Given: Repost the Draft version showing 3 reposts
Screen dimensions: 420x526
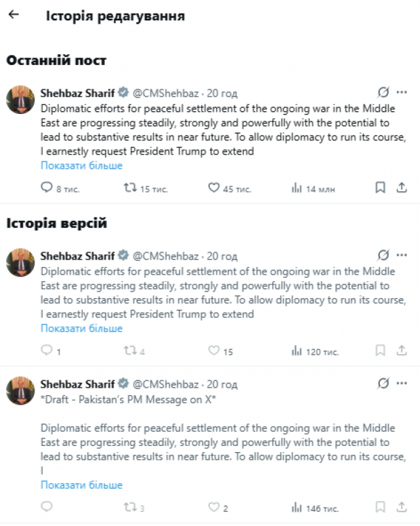Looking at the screenshot, I should pos(130,507).
